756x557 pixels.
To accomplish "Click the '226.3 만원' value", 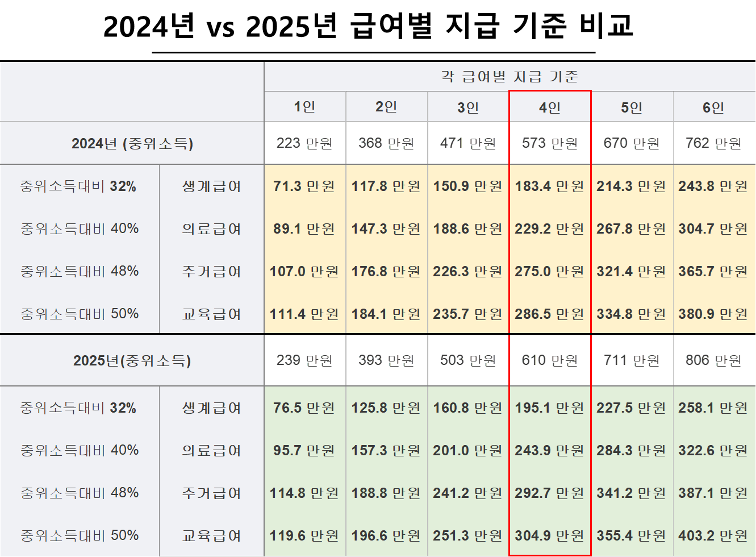I will (468, 272).
